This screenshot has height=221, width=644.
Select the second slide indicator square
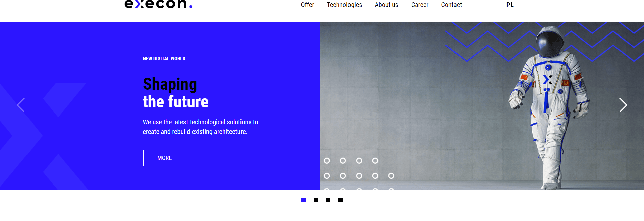[x=316, y=200]
